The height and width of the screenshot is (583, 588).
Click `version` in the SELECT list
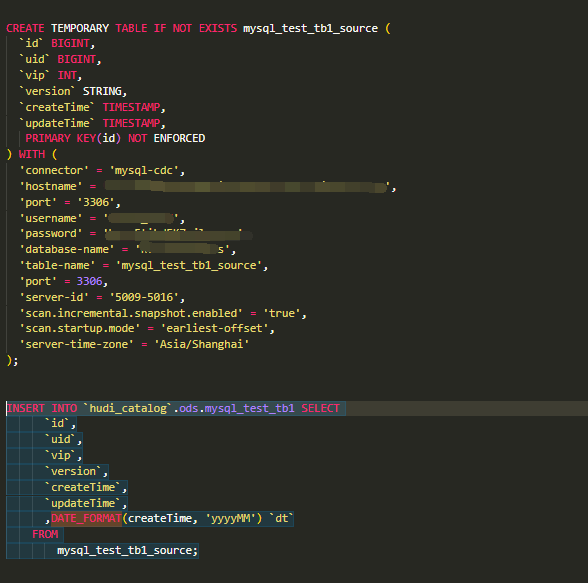coord(73,471)
